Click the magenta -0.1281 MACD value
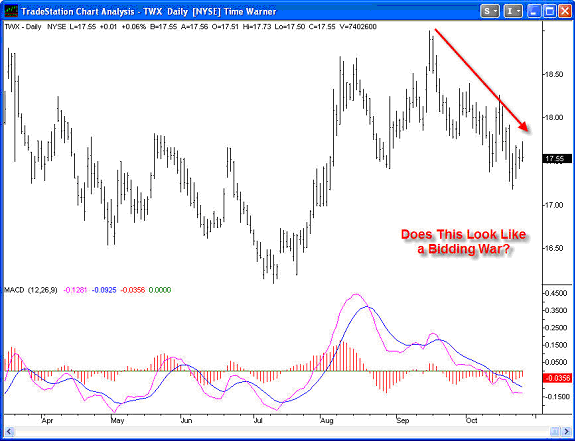 click(75, 290)
